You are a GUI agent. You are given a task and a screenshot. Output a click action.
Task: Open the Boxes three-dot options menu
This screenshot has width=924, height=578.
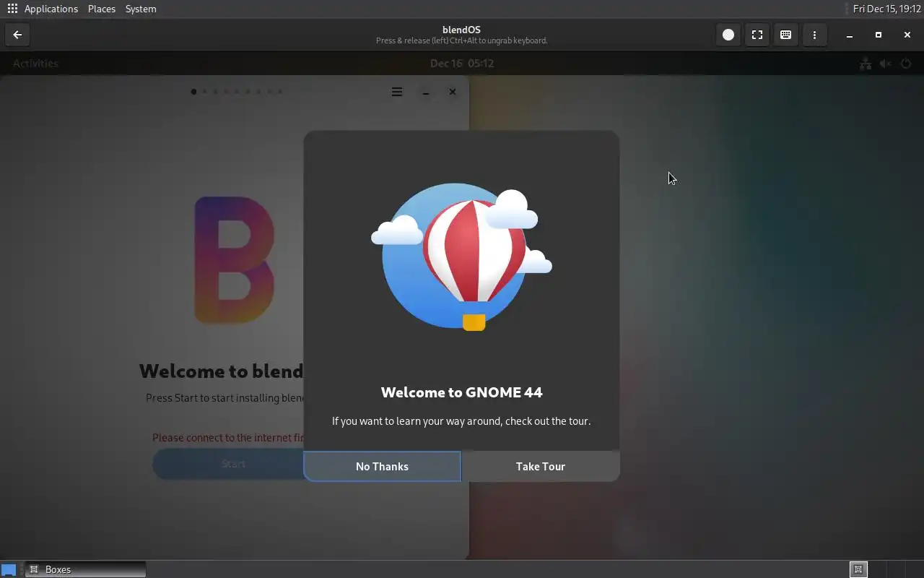click(x=814, y=35)
